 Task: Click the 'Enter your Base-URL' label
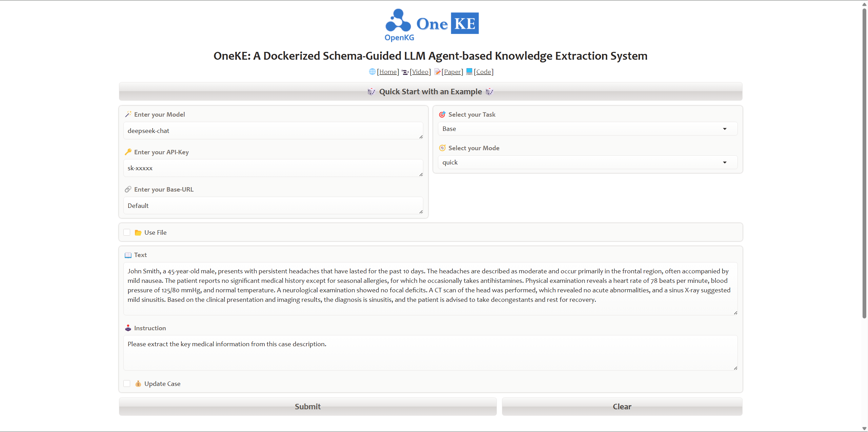[164, 189]
